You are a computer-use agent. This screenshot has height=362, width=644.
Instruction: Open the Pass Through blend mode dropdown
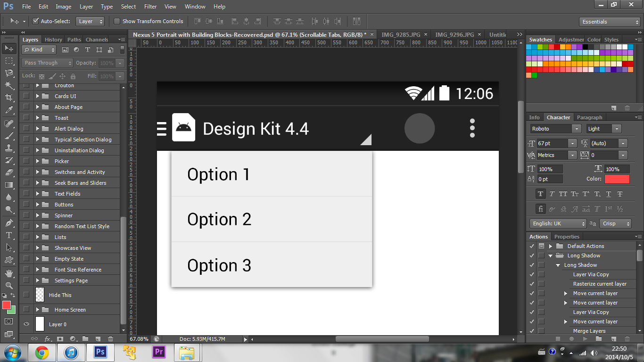click(x=47, y=63)
